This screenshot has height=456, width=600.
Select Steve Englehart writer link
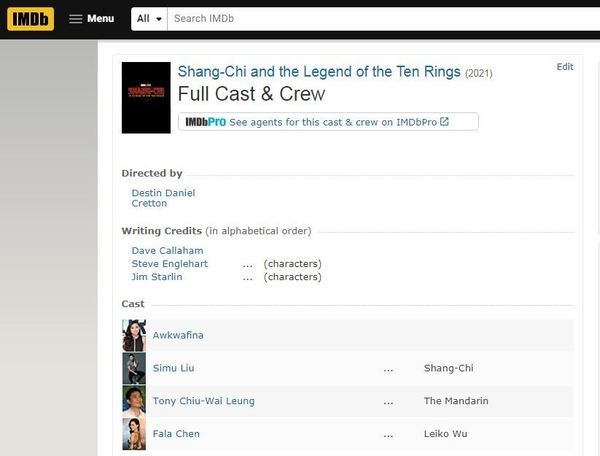tap(172, 263)
